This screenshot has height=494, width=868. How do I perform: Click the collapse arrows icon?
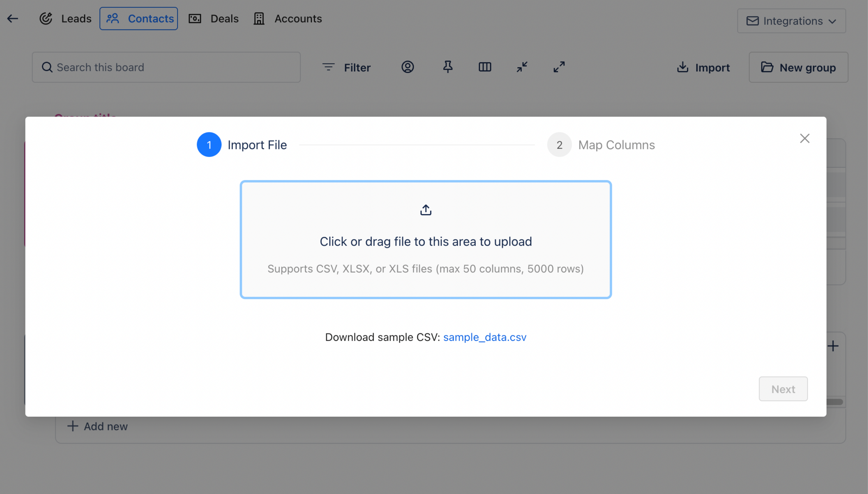(x=522, y=67)
